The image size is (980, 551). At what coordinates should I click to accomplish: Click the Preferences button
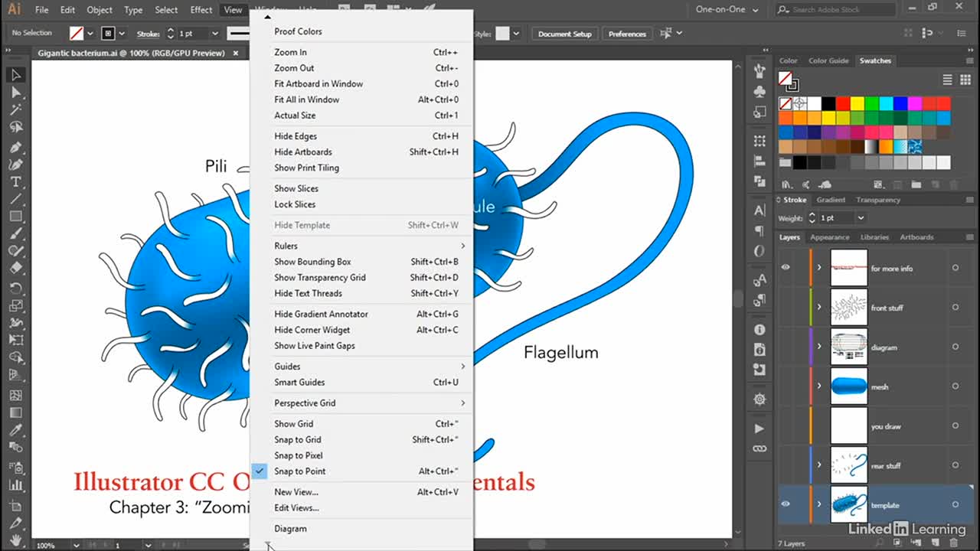click(627, 34)
